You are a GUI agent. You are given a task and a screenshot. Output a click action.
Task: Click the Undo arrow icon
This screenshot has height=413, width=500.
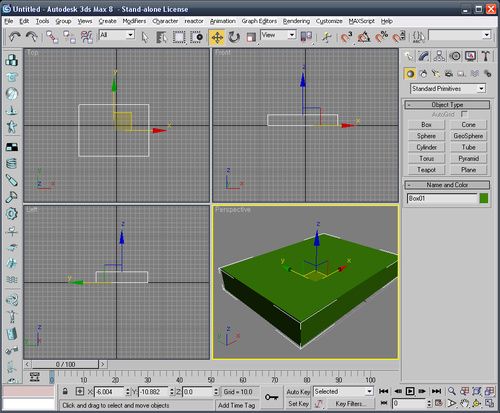[x=14, y=36]
